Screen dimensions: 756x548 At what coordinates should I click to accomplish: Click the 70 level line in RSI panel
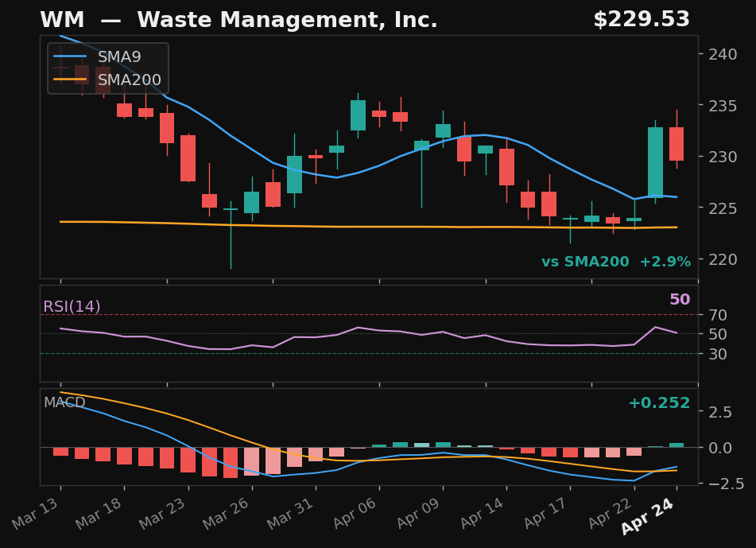pos(358,315)
